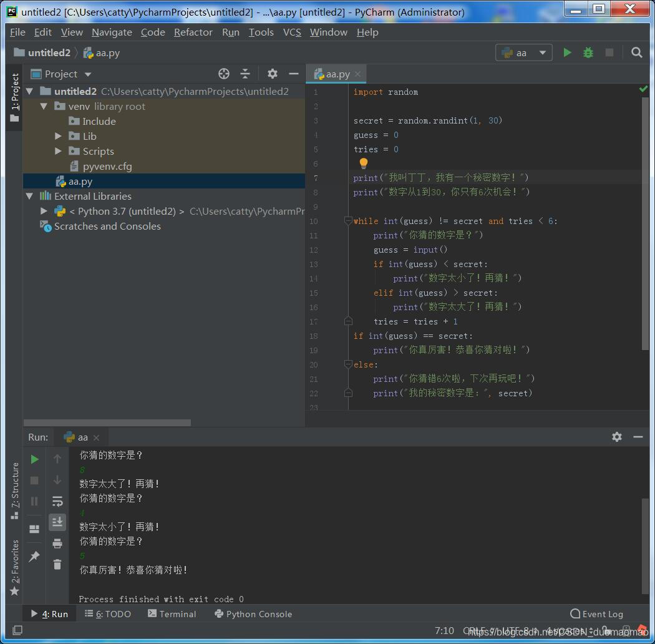The height and width of the screenshot is (644, 655).
Task: Open the VCS menu
Action: click(292, 32)
